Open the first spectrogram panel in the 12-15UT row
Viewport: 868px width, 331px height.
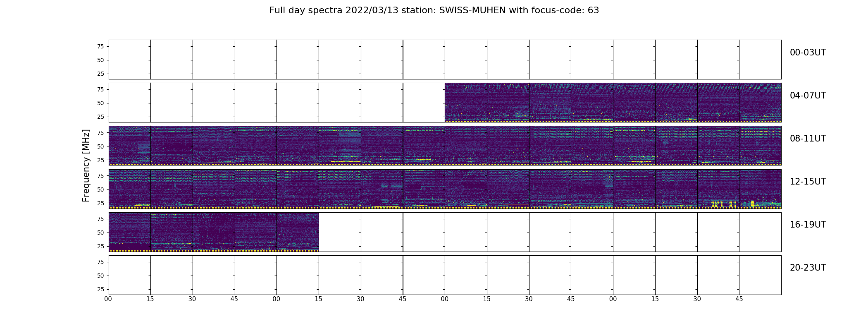(130, 189)
